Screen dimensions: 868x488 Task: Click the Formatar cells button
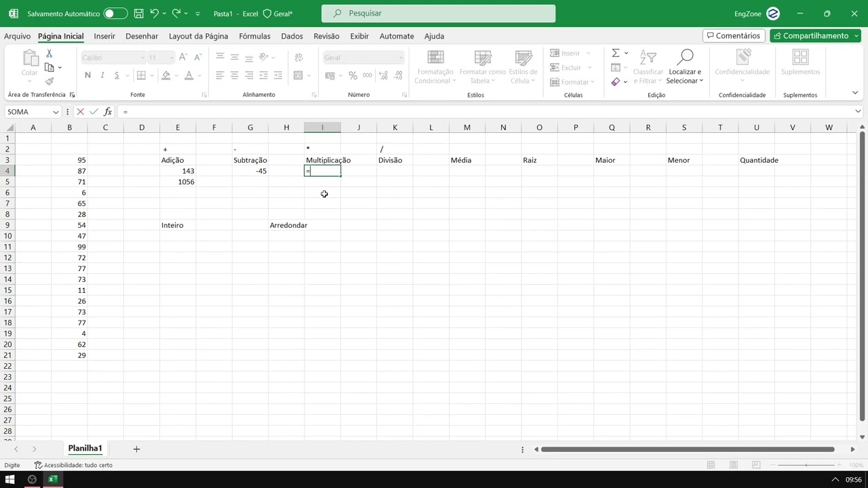point(572,82)
